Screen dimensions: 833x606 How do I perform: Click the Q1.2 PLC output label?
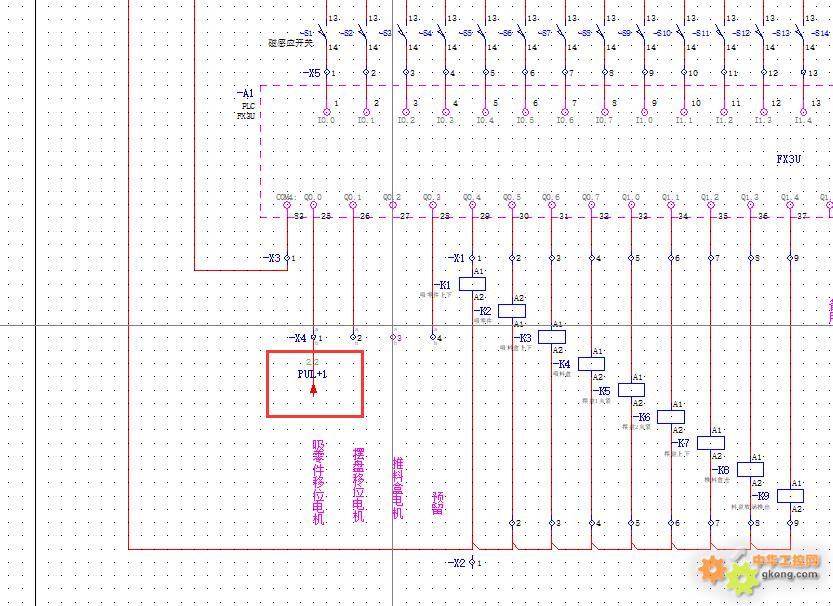[x=710, y=197]
